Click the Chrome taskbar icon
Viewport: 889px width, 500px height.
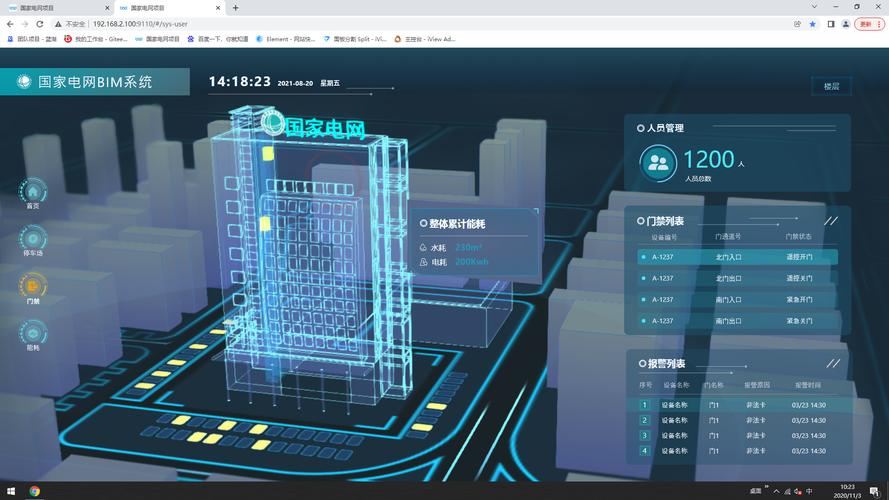coord(35,491)
